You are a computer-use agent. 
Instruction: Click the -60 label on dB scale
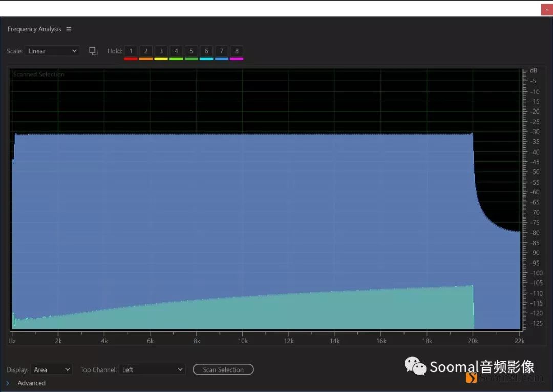click(x=535, y=192)
